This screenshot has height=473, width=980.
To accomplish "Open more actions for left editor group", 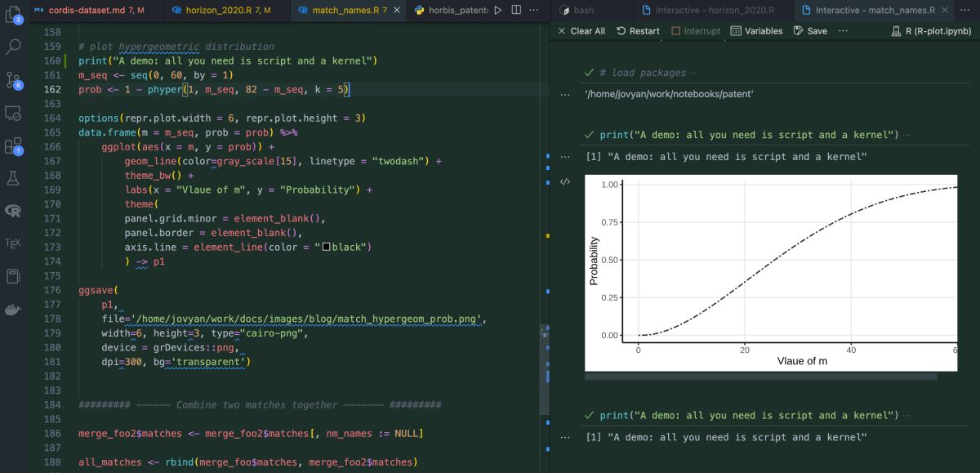I will click(534, 10).
